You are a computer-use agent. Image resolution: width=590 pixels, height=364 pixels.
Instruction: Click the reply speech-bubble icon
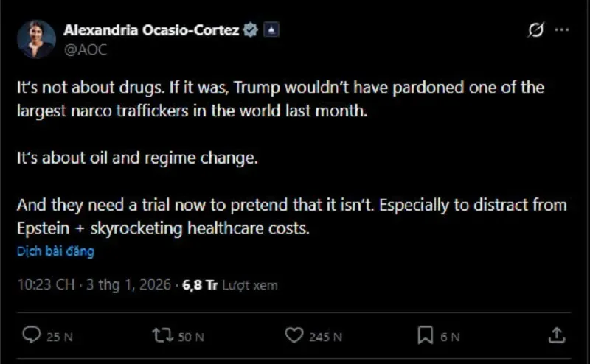point(31,336)
